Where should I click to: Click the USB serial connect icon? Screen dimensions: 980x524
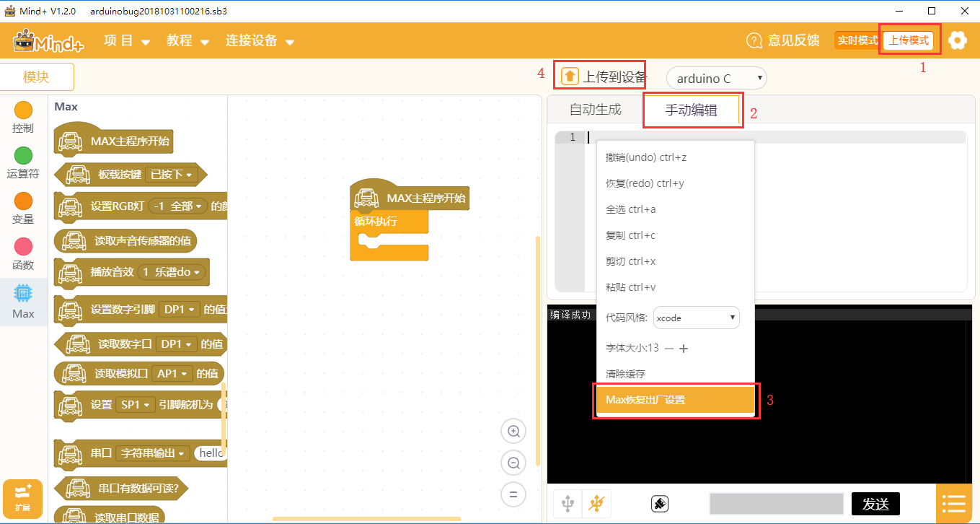pos(568,503)
